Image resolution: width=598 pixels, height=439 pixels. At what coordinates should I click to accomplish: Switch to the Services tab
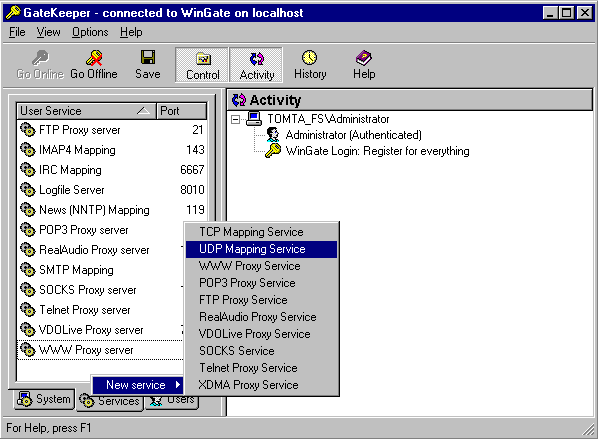pyautogui.click(x=109, y=401)
